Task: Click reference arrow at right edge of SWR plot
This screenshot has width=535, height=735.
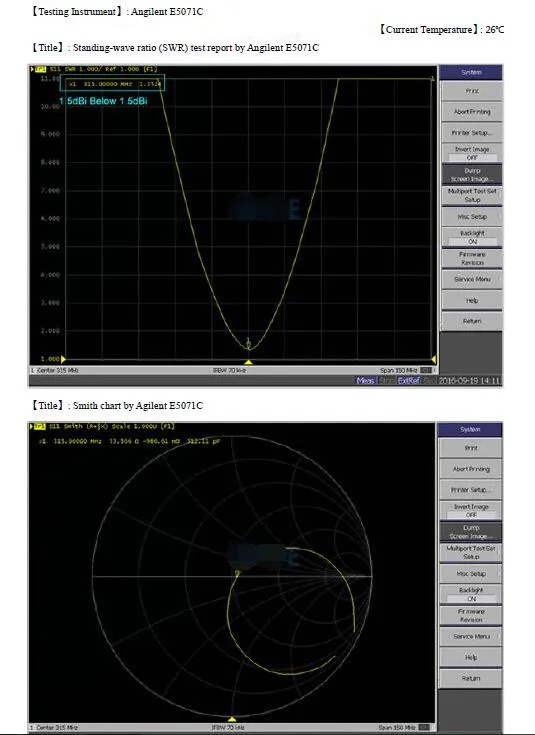Action: click(434, 360)
